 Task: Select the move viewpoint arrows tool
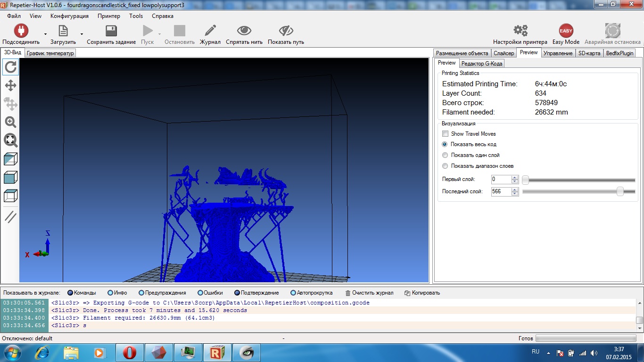[x=10, y=85]
